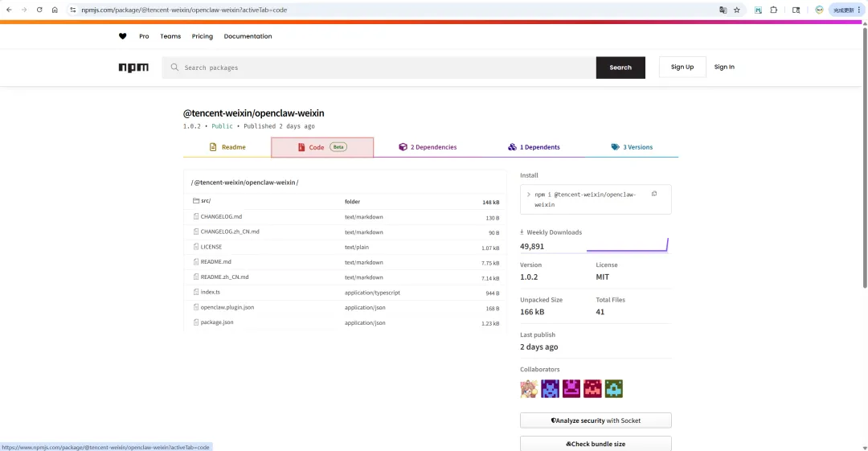Click the Sign Up button
This screenshot has width=868, height=451.
pos(682,67)
